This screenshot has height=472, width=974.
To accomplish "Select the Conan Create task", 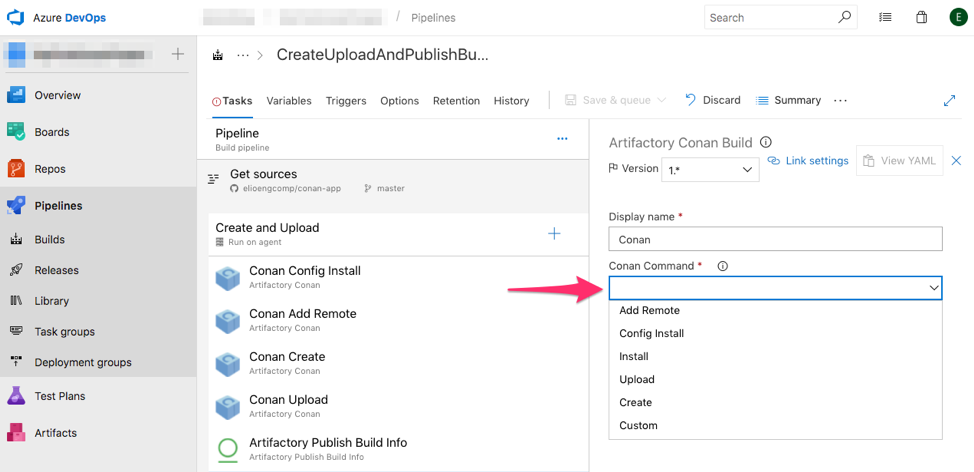I will [287, 363].
